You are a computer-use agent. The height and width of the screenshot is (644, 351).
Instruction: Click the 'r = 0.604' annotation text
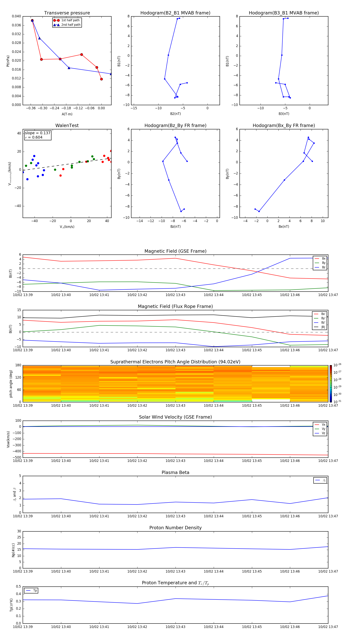coord(34,137)
